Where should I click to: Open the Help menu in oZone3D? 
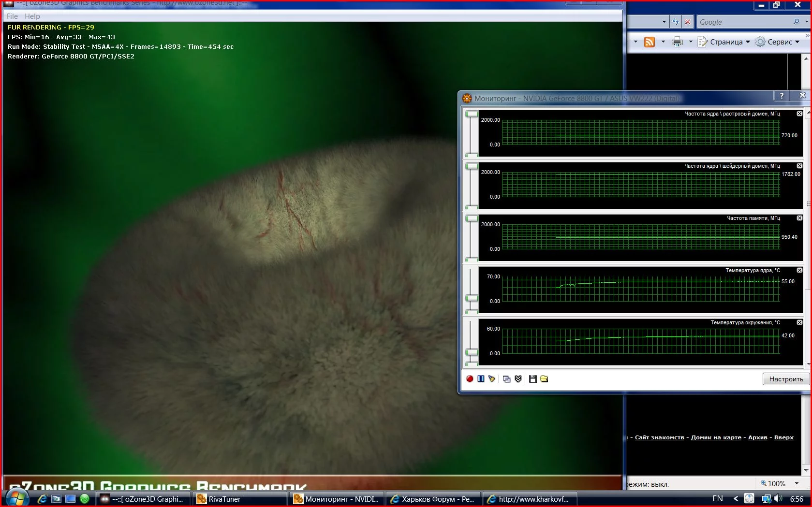coord(32,16)
